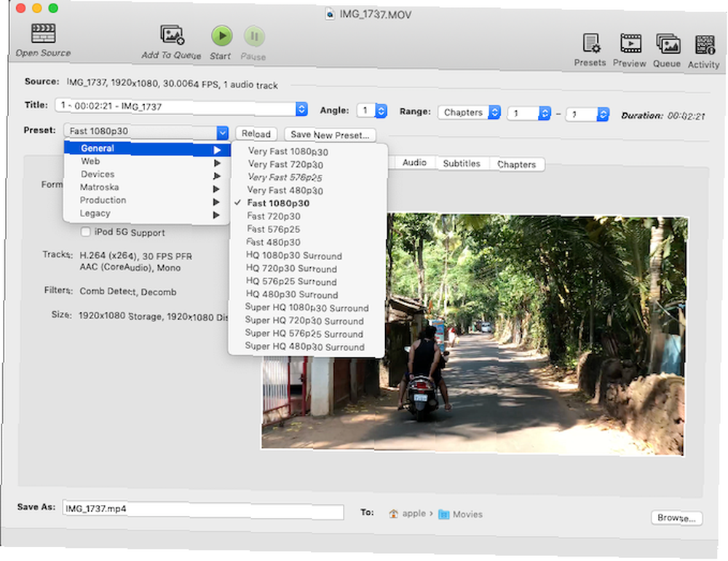Click the Angle value field
The height and width of the screenshot is (561, 728).
(x=366, y=110)
